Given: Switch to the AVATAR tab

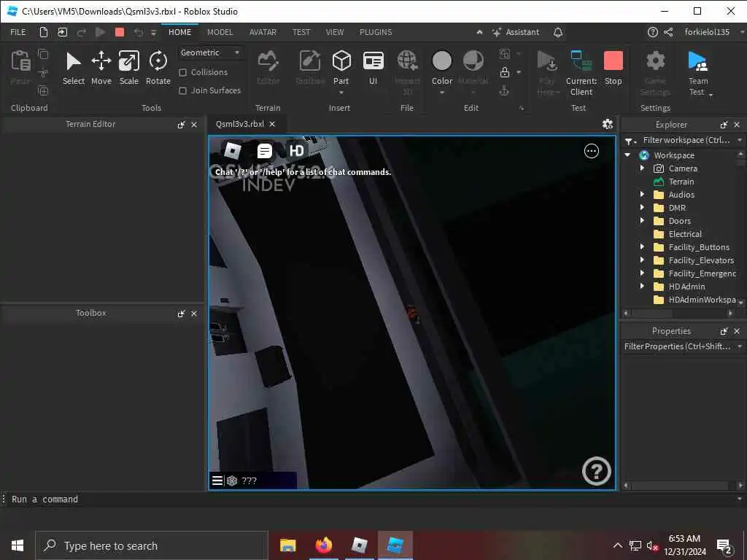Looking at the screenshot, I should coord(263,32).
